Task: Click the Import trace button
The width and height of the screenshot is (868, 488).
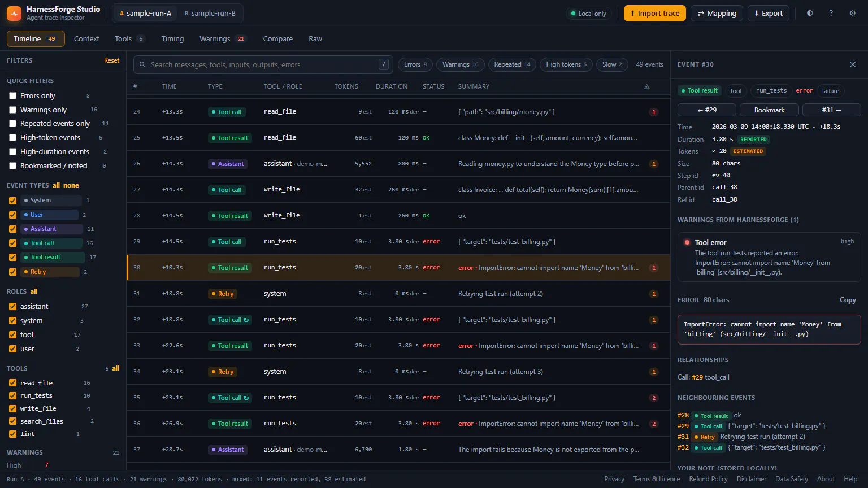Action: 654,14
